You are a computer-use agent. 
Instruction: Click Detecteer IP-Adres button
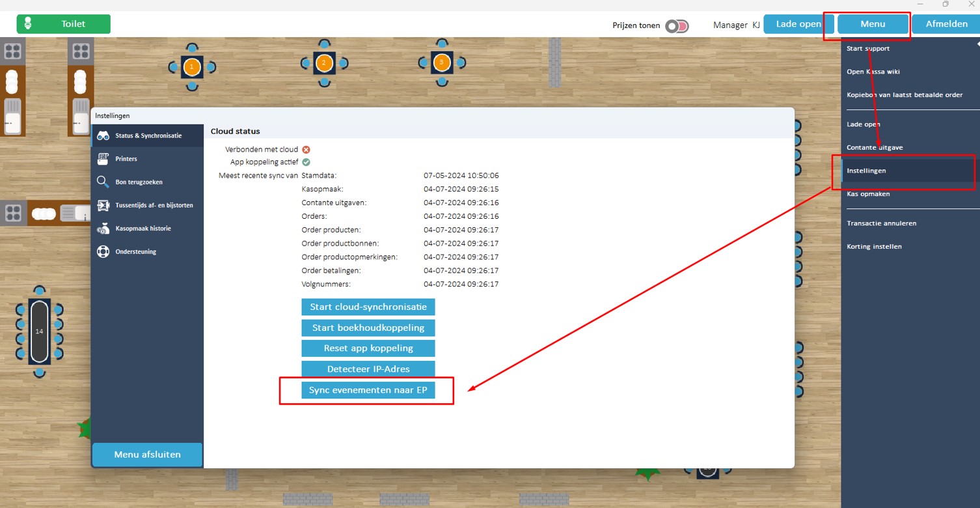point(368,369)
